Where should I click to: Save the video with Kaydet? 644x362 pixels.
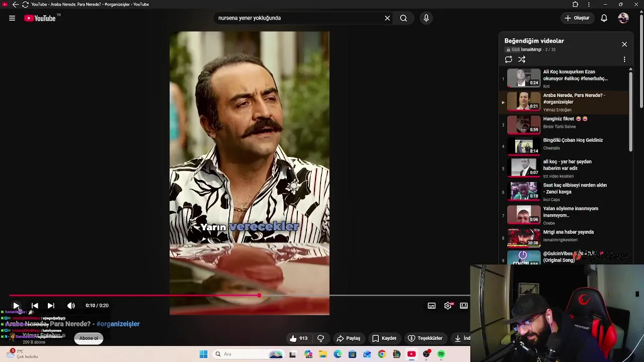tap(384, 338)
